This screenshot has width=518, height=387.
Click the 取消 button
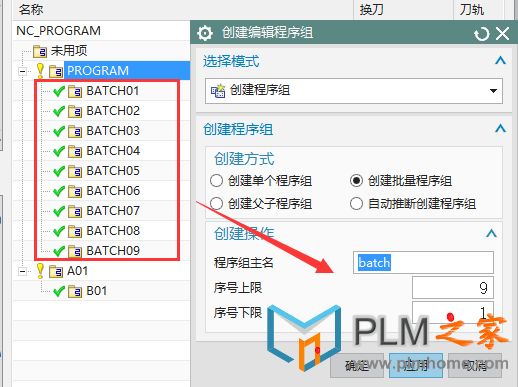[475, 365]
